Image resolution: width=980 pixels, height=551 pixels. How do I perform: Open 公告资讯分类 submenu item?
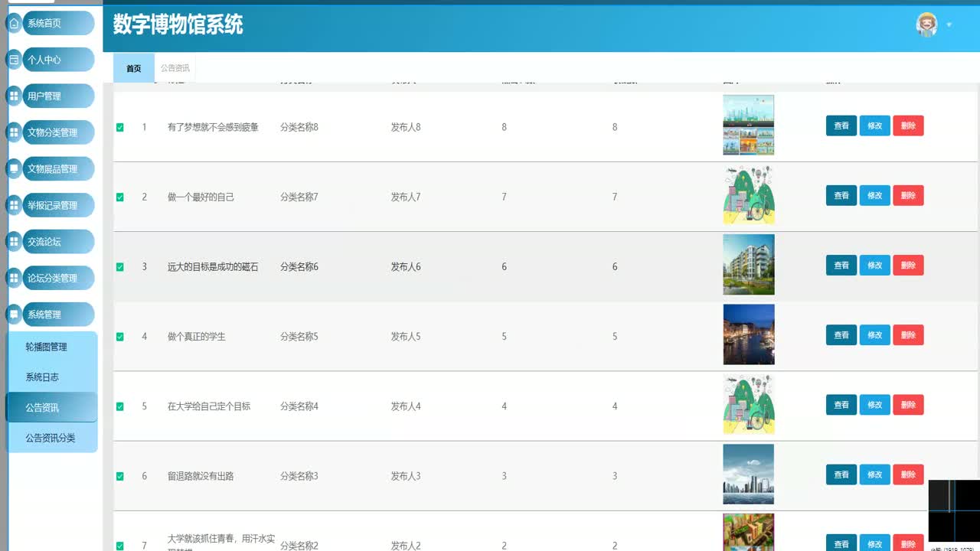(x=51, y=438)
